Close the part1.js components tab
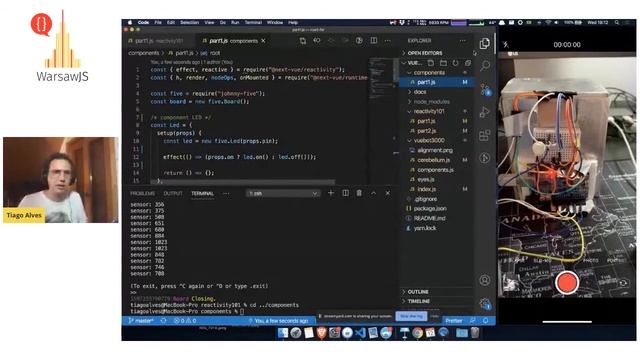Viewport: 640px width, 360px height. (263, 41)
